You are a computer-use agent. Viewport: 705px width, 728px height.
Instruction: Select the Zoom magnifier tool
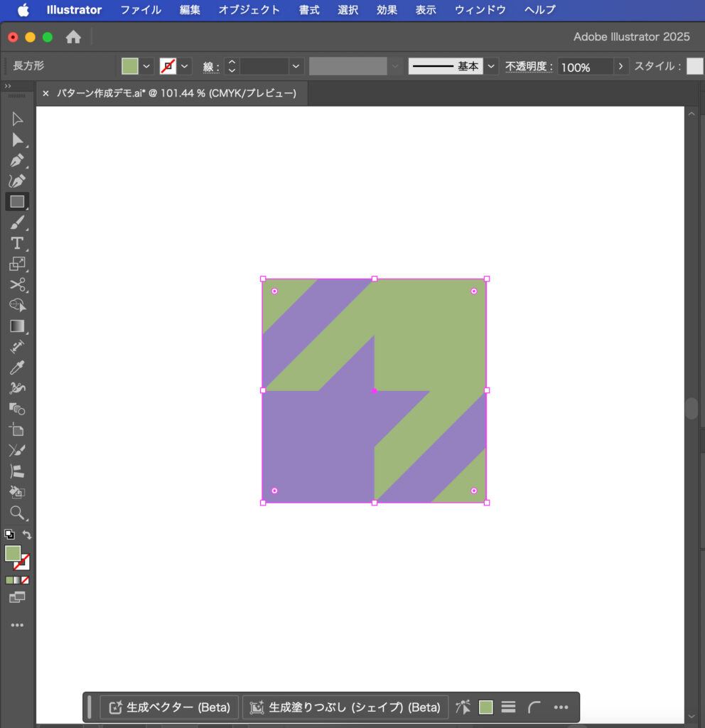(17, 513)
